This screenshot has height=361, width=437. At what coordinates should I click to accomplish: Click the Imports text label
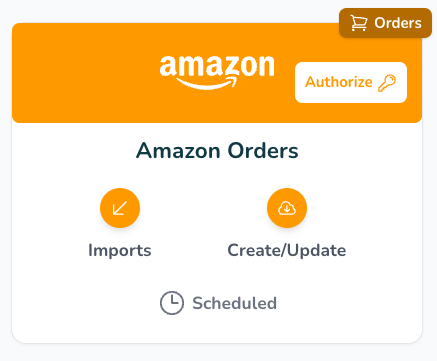point(120,250)
